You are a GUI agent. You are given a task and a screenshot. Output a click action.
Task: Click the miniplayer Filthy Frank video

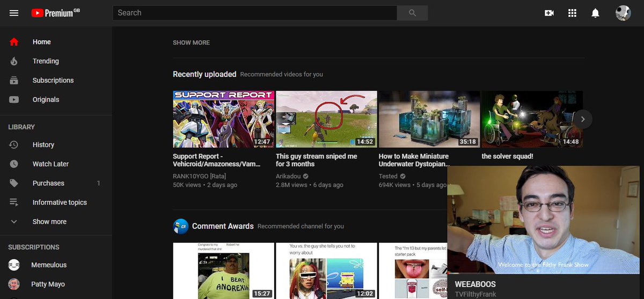coord(543,220)
